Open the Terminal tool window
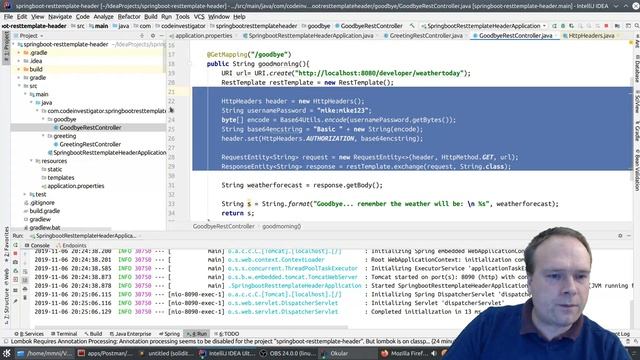The image size is (640, 360). pyautogui.click(x=63, y=334)
